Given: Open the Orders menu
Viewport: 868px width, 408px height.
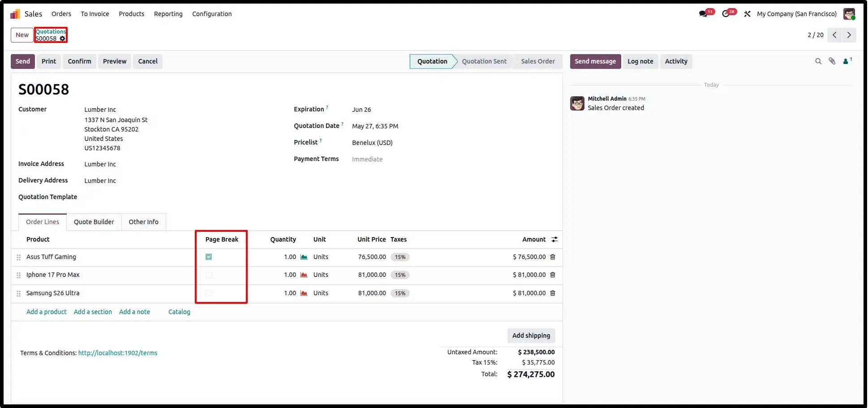Looking at the screenshot, I should pyautogui.click(x=61, y=14).
